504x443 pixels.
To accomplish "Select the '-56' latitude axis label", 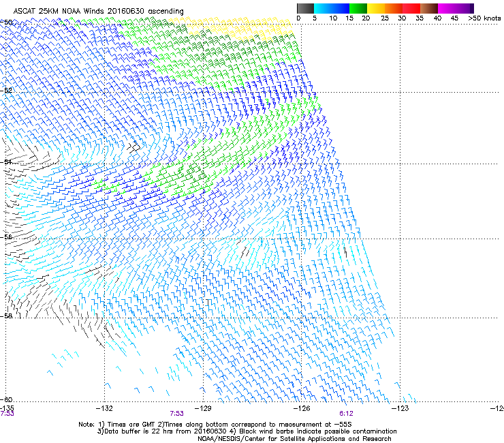I will (6, 236).
